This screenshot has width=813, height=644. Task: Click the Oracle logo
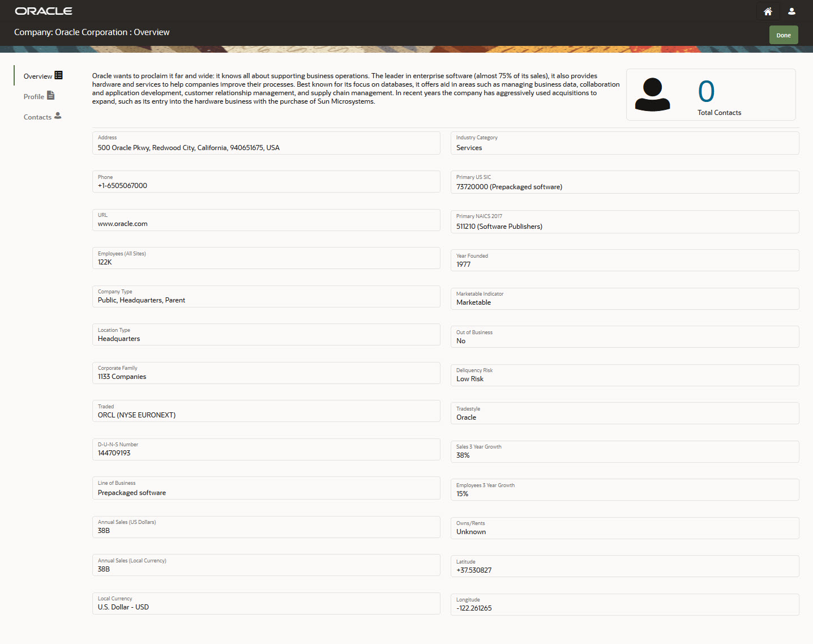pyautogui.click(x=44, y=11)
